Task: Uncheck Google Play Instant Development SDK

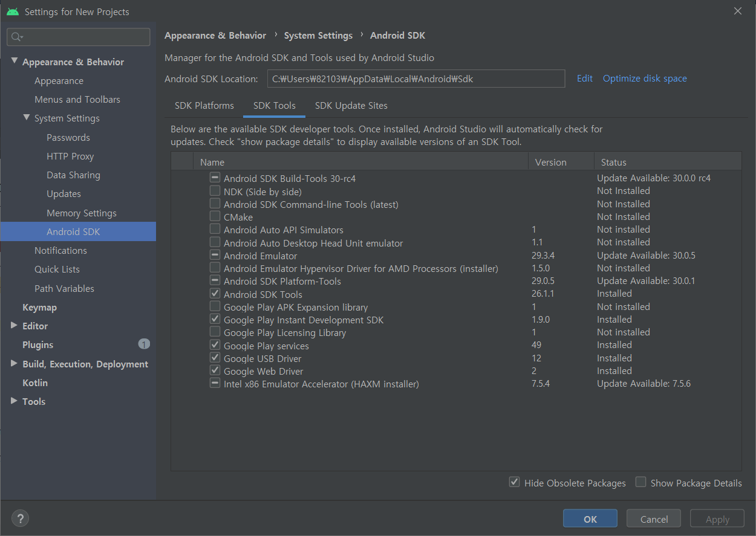Action: pyautogui.click(x=215, y=319)
